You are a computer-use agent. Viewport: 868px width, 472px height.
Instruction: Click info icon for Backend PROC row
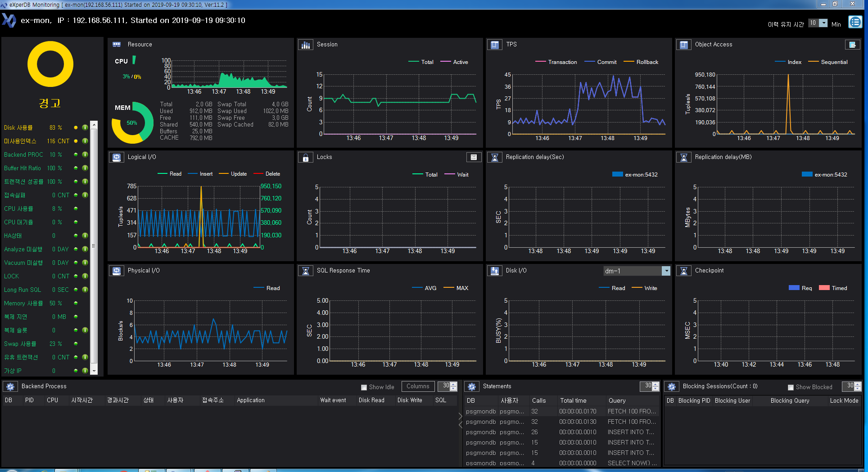(85, 154)
